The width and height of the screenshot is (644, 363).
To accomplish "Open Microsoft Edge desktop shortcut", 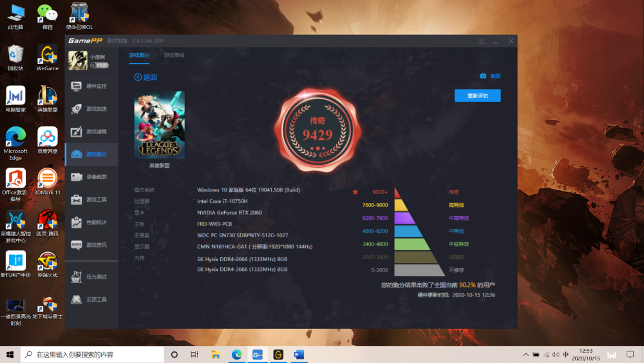I will click(15, 144).
